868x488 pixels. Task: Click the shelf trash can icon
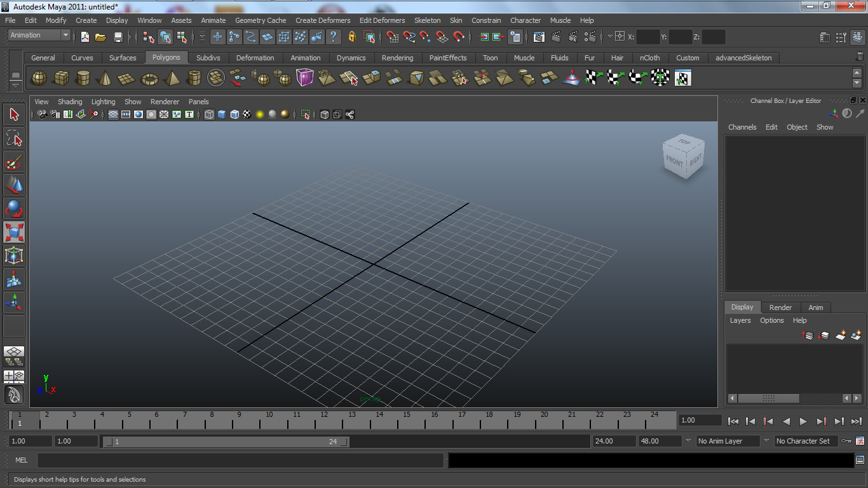pyautogui.click(x=860, y=57)
